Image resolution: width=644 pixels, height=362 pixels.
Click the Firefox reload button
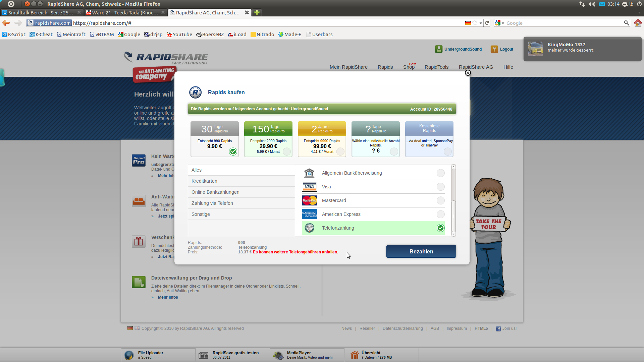(487, 23)
